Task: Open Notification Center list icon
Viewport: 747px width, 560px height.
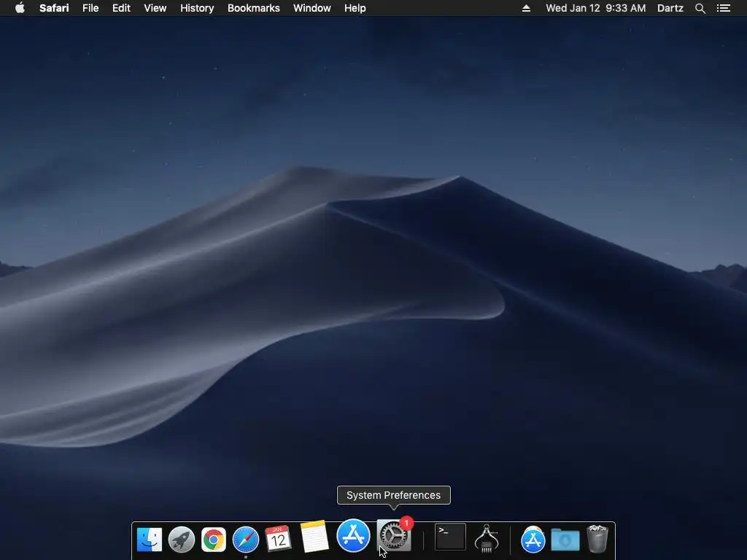Action: click(x=723, y=8)
